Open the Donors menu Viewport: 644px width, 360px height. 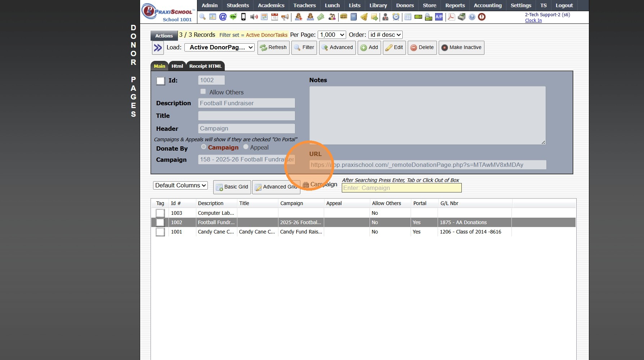[405, 5]
